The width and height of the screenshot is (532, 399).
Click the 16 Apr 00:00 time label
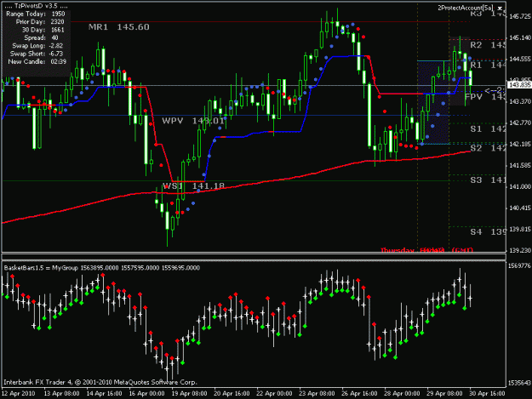pos(146,393)
